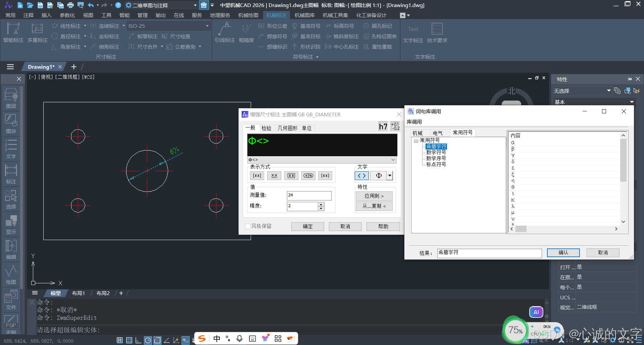Click 帮助 in the dimension dialog
This screenshot has width=644, height=345.
383,226
